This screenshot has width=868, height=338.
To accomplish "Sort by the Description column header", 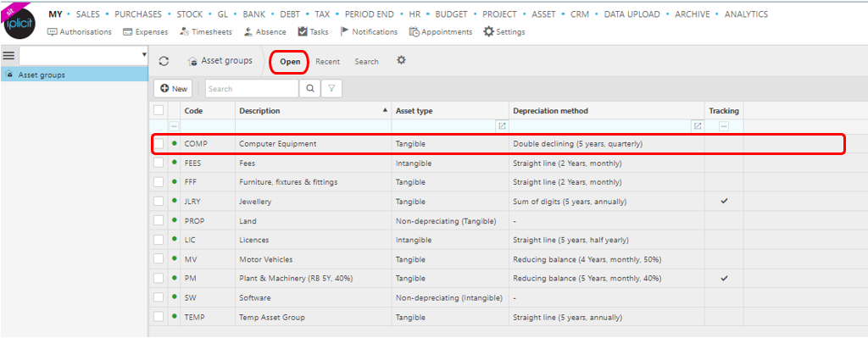I will [313, 111].
